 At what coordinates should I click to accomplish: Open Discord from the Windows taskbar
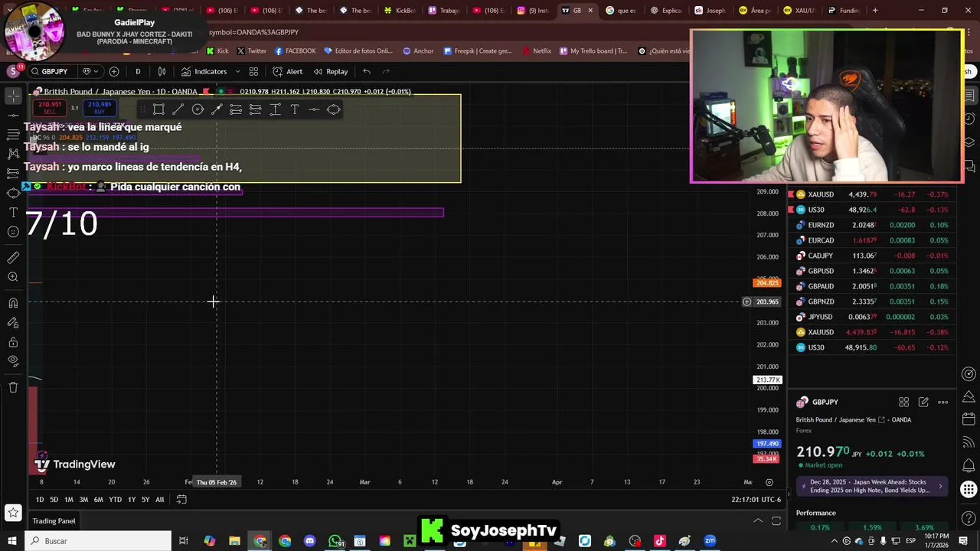309,541
